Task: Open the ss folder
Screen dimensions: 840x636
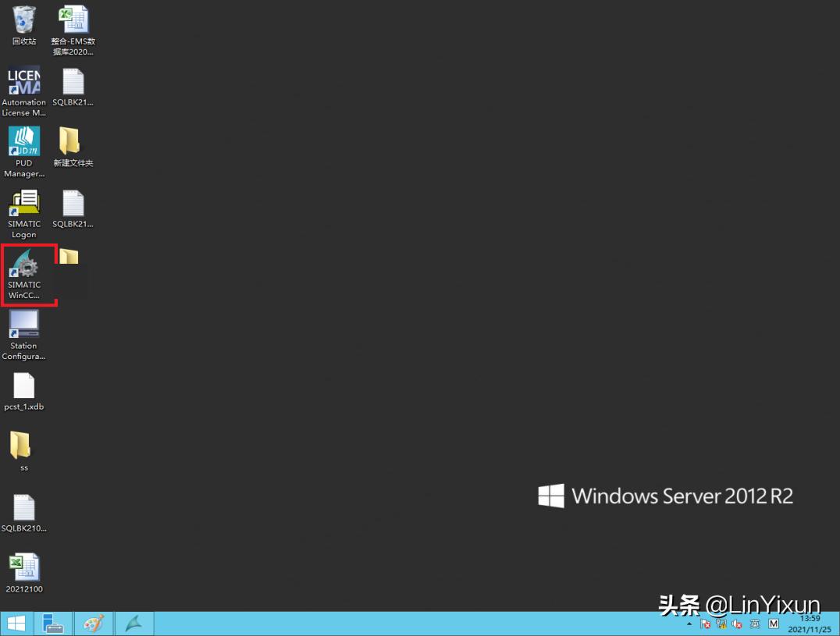Action: click(21, 451)
